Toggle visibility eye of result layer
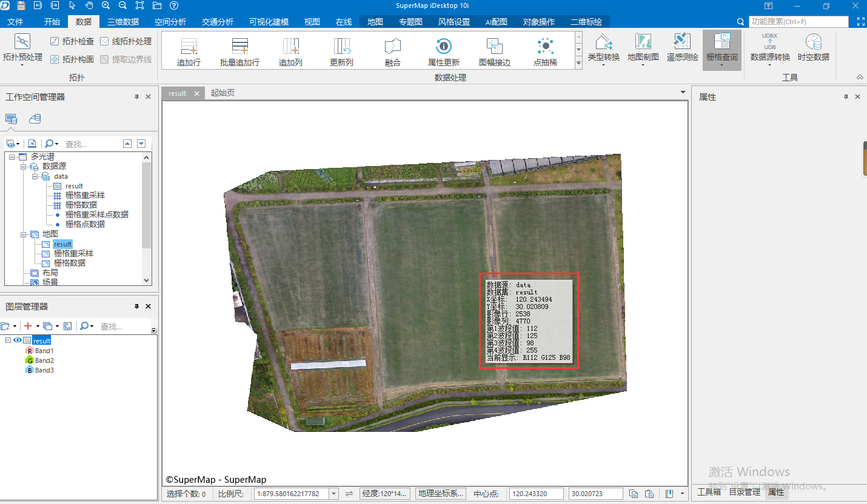The image size is (867, 504). 18,340
